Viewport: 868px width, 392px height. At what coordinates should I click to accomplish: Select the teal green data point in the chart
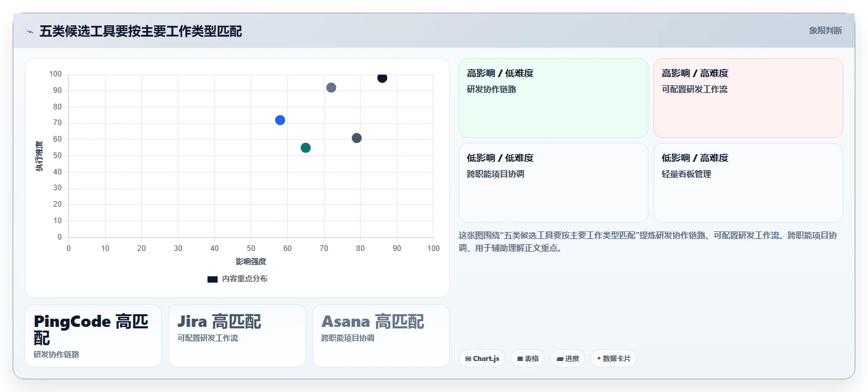click(306, 148)
